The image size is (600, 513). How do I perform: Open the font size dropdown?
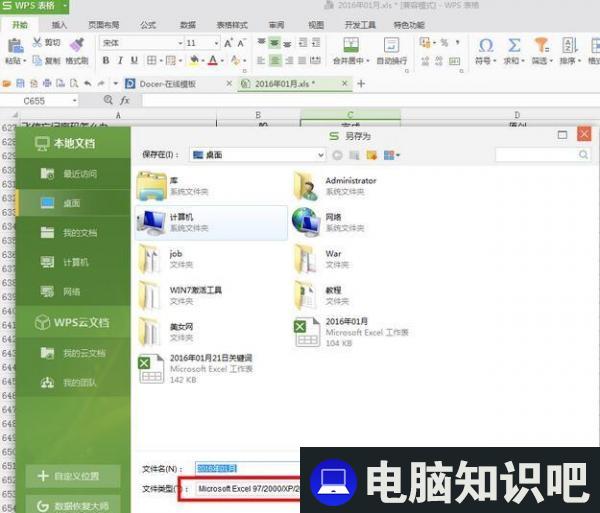pos(216,43)
